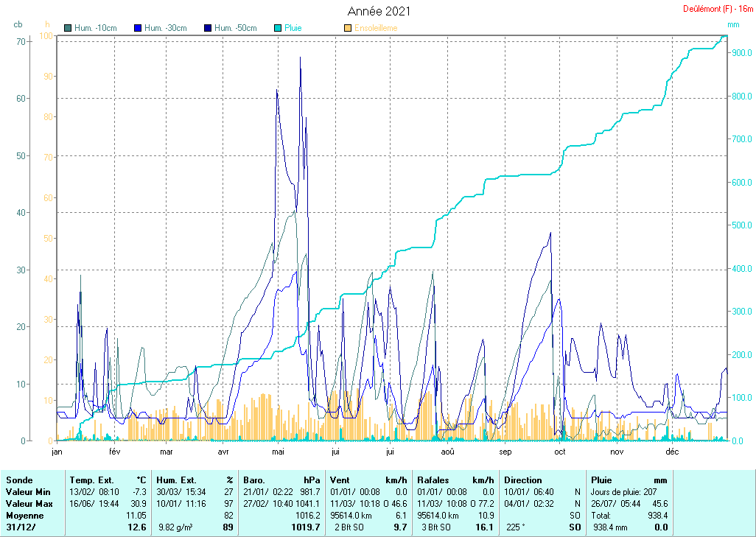Select the 'déc' month label on axis
Viewport: 756px width, 537px height.
coord(672,452)
